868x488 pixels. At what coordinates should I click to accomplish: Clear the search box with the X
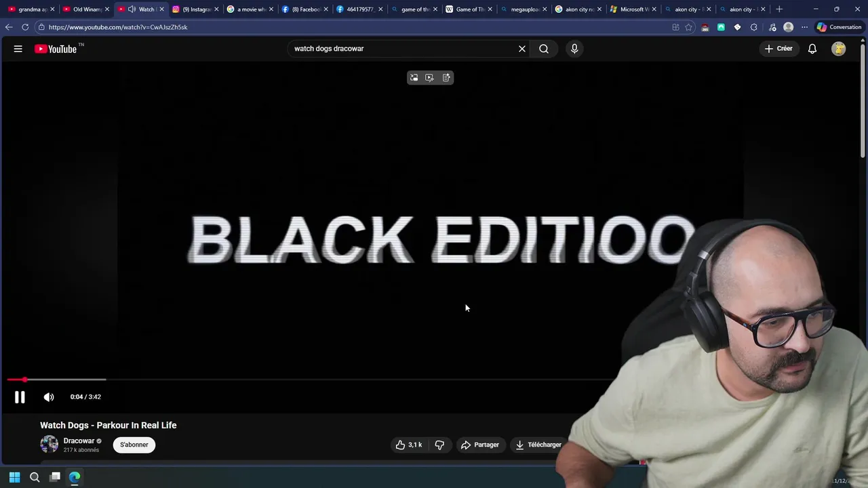pyautogui.click(x=522, y=49)
